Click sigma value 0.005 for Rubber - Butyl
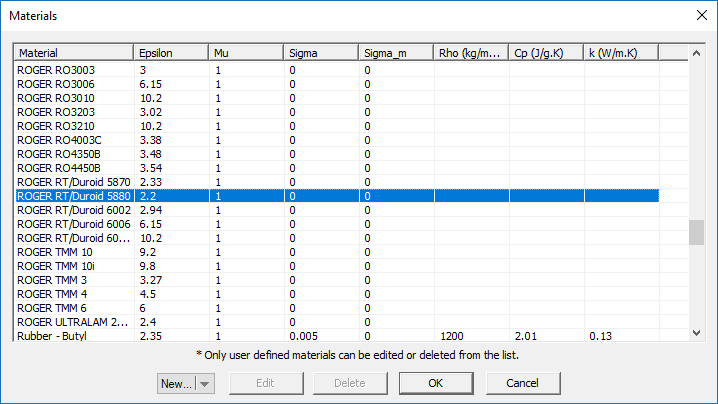 pyautogui.click(x=303, y=336)
